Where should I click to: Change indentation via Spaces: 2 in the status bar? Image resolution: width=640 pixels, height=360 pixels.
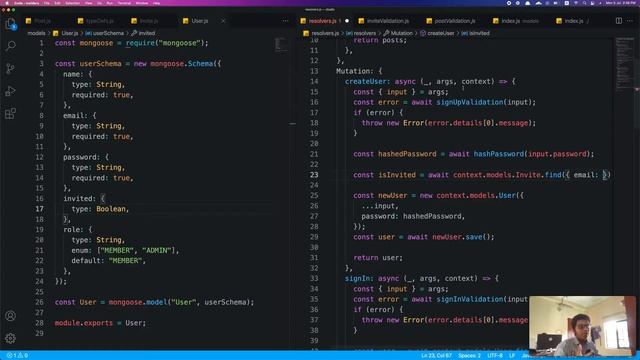point(469,356)
